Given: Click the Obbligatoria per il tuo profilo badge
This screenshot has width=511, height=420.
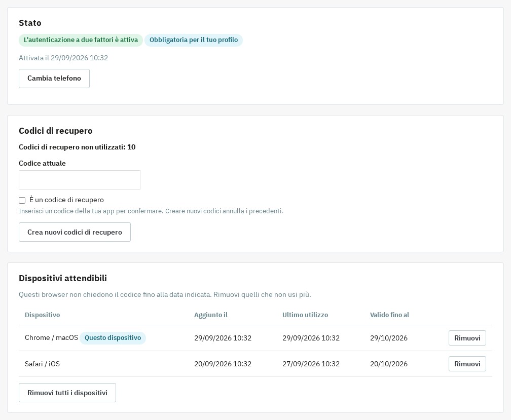Looking at the screenshot, I should point(194,40).
